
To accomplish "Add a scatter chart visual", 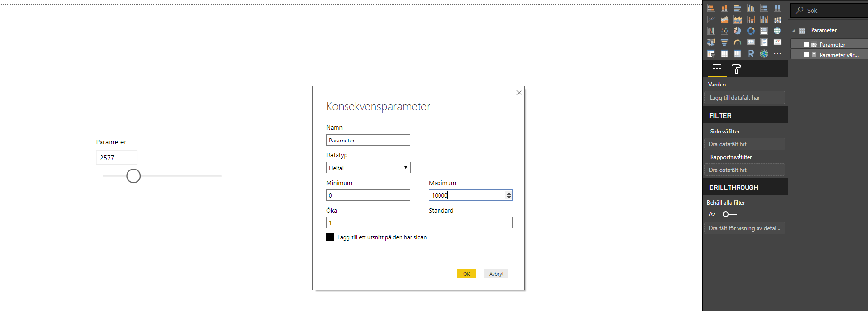I will click(x=724, y=31).
